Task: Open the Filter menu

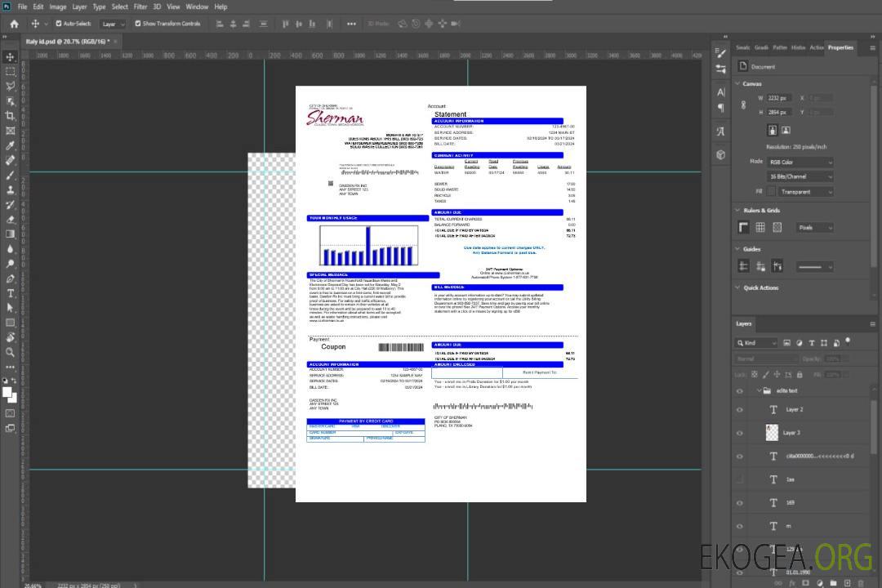Action: click(x=140, y=7)
